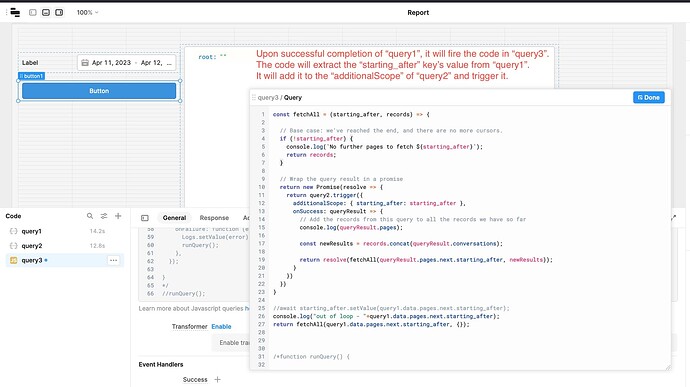Search queries in the Code panel
The image size is (690, 387).
coord(90,216)
